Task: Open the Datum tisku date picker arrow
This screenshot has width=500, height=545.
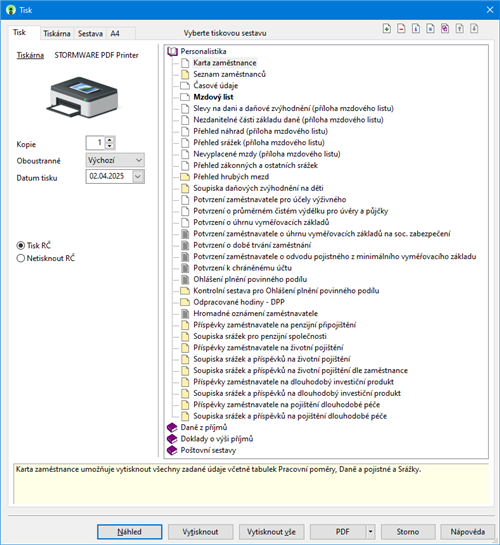Action: pyautogui.click(x=138, y=177)
